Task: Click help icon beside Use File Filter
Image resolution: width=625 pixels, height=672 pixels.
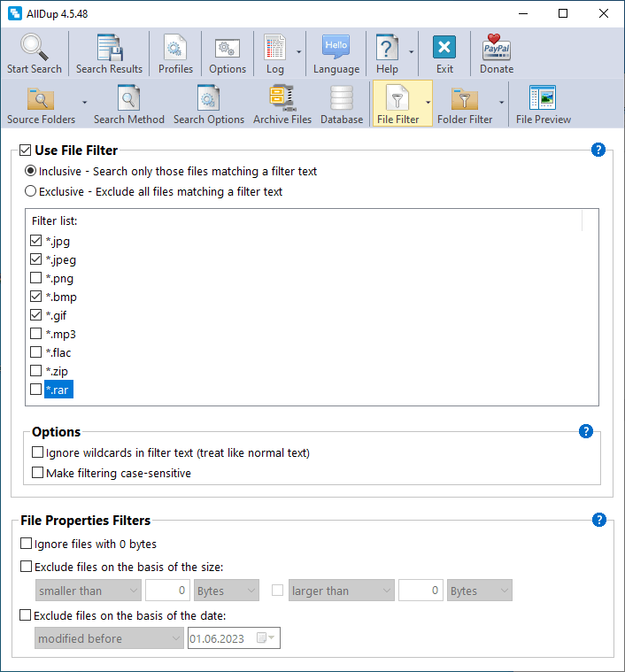Action: pyautogui.click(x=598, y=150)
